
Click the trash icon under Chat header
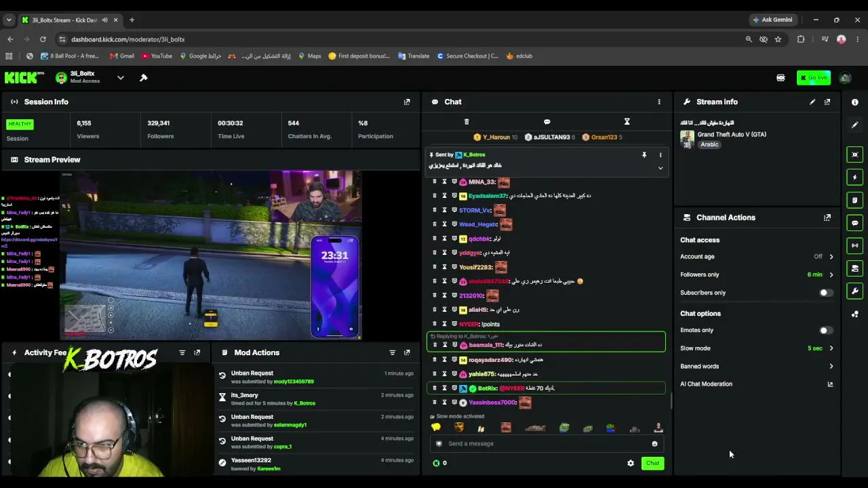467,122
